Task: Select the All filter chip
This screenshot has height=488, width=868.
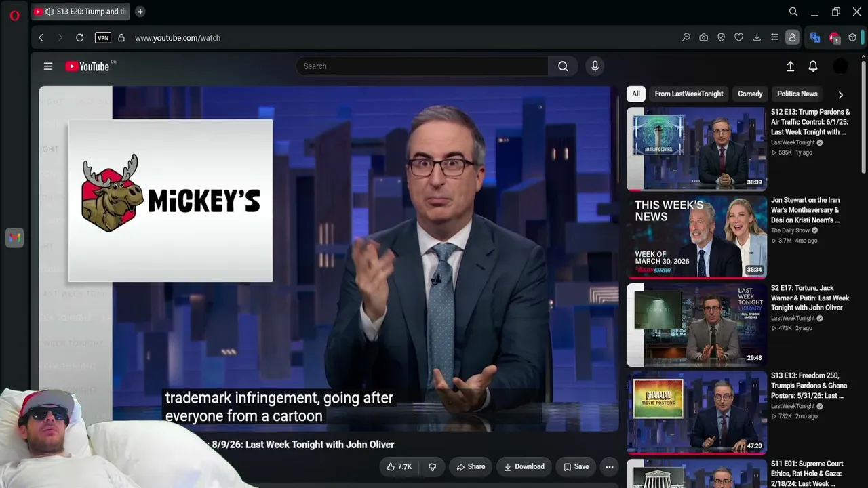Action: tap(635, 94)
